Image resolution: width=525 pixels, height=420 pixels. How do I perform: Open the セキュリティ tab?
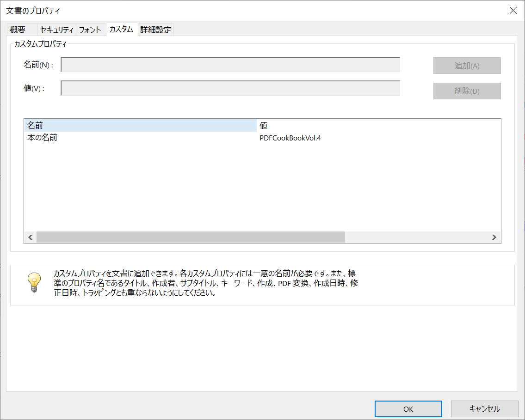pos(57,30)
